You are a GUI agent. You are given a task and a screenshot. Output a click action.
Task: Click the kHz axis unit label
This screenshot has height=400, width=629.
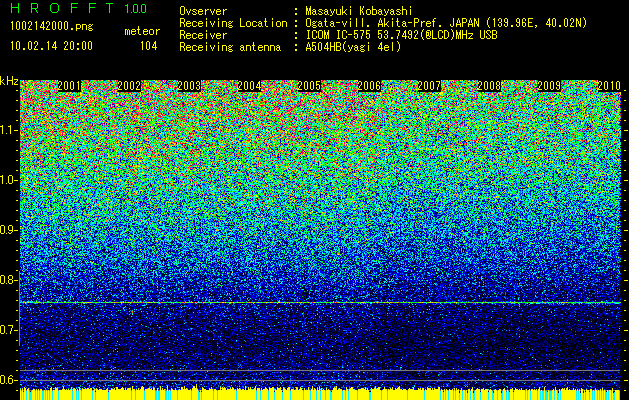coord(9,81)
